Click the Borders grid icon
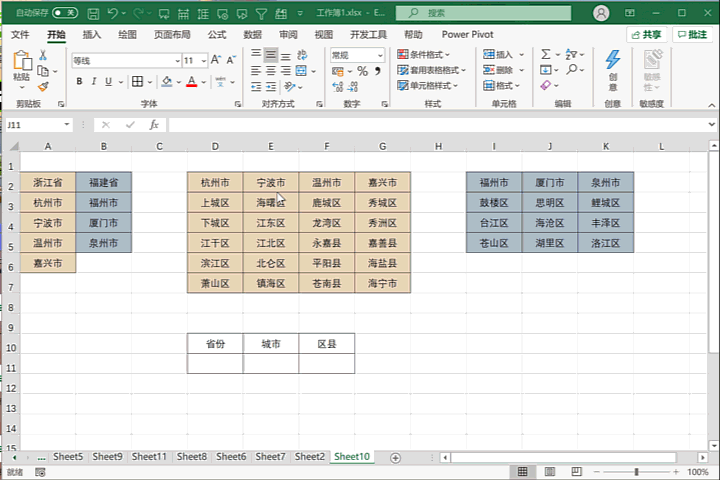720x480 pixels. pos(137,81)
